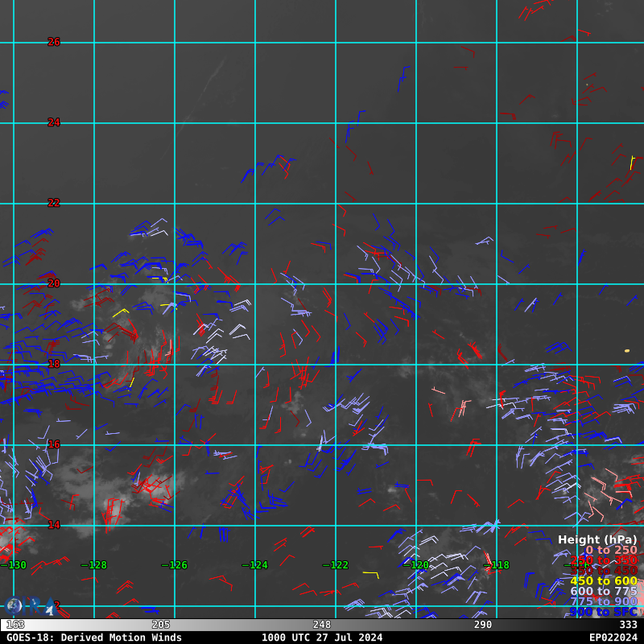The width and height of the screenshot is (644, 644).
Task: Click the '250 to 350' red legend entry
Action: coord(603,560)
